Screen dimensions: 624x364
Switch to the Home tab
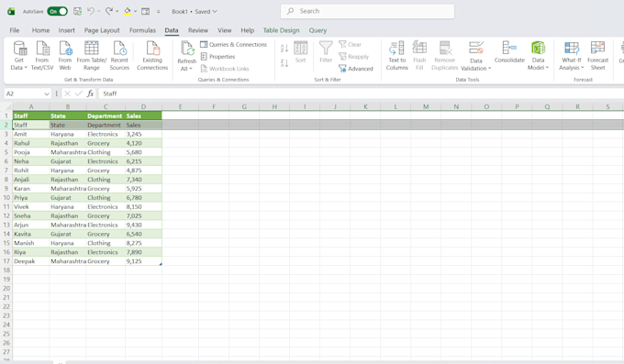pos(40,30)
